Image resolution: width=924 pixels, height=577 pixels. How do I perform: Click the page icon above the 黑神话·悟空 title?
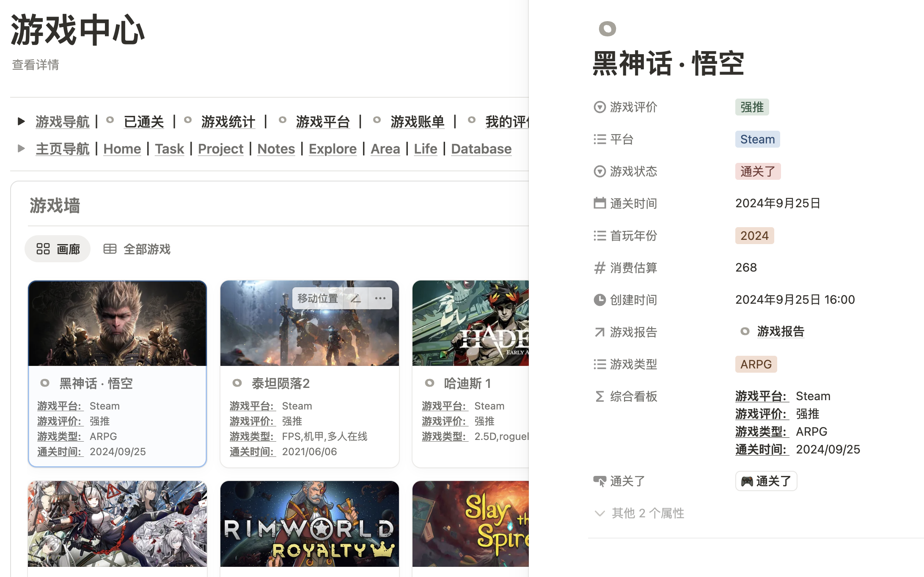click(x=607, y=29)
